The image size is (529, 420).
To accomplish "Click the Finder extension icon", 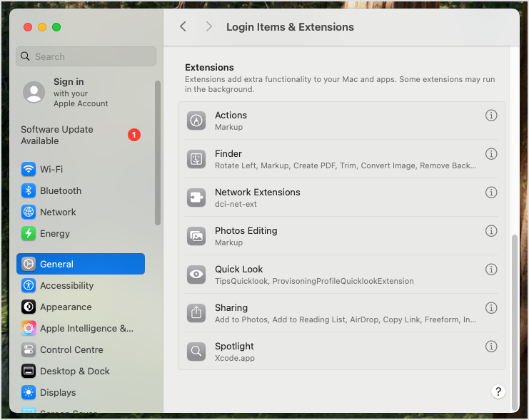I will pyautogui.click(x=196, y=159).
